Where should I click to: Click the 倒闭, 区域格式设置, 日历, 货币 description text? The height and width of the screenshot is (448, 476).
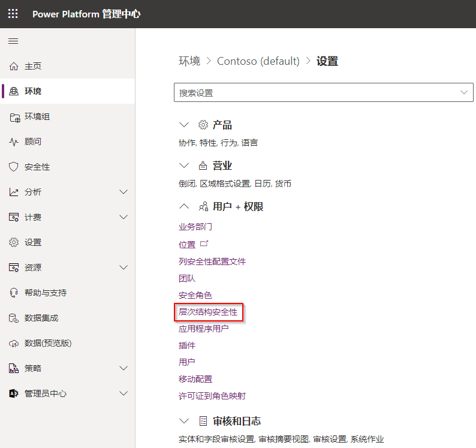(x=234, y=184)
